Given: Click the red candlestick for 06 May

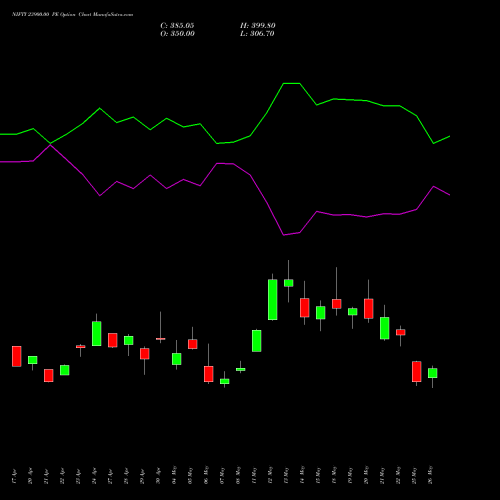Looking at the screenshot, I should [x=209, y=374].
